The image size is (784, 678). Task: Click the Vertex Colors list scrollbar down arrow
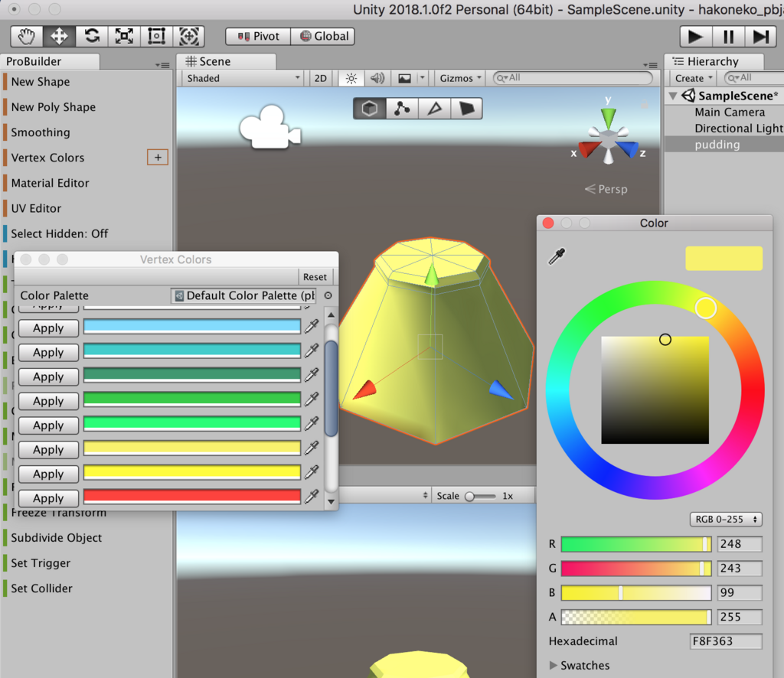(x=331, y=502)
